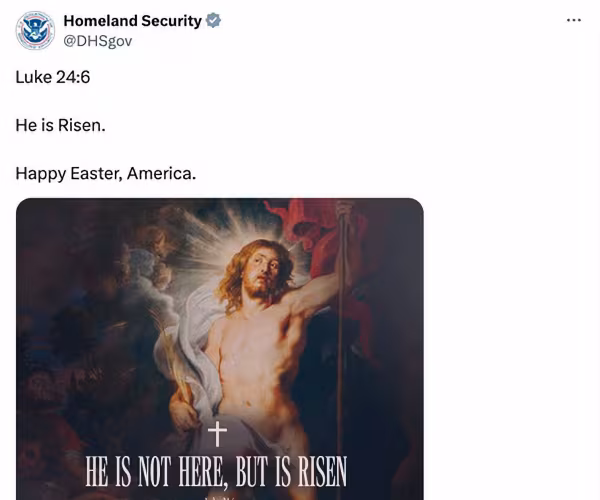Viewport: 600px width, 500px height.
Task: Click the blue verified badge
Action: [x=214, y=21]
